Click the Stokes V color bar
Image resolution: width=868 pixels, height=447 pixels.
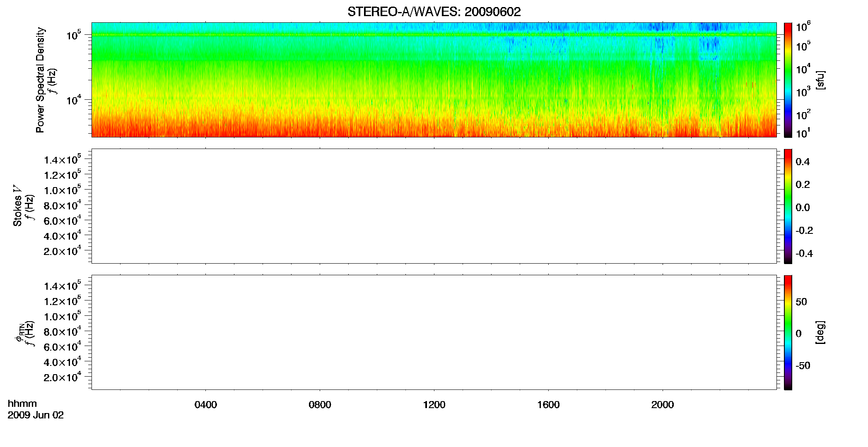pyautogui.click(x=788, y=206)
